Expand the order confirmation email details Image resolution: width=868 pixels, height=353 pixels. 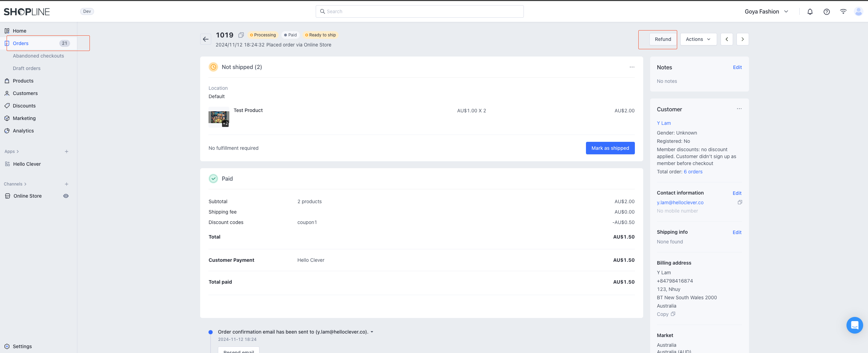[372, 332]
